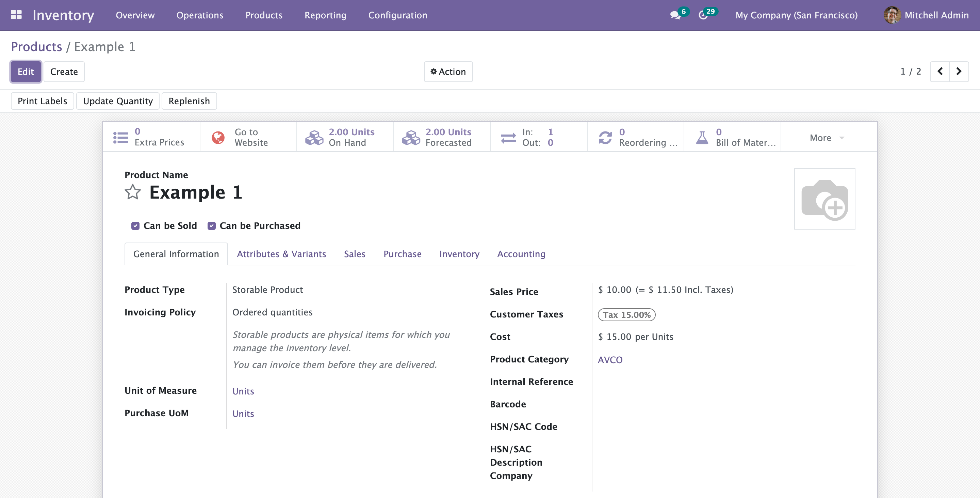Screen dimensions: 980x498
Task: Open the AVCO product category link
Action: [x=610, y=360]
